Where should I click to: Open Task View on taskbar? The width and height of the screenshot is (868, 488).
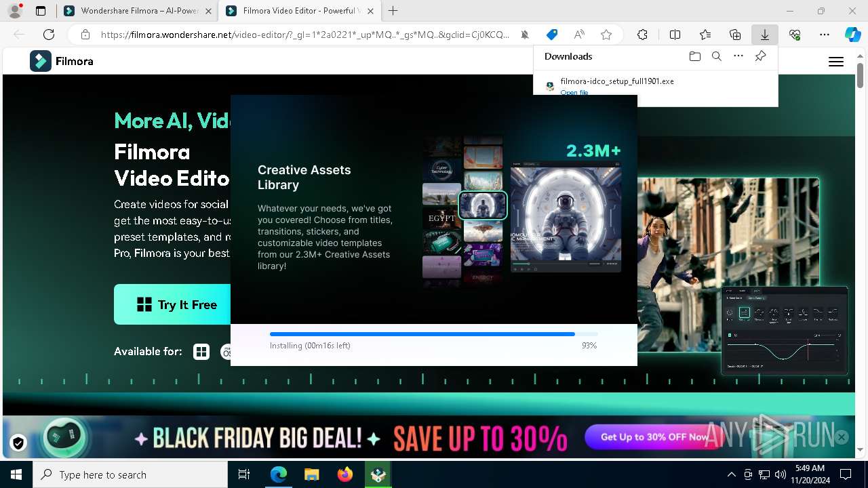point(244,474)
